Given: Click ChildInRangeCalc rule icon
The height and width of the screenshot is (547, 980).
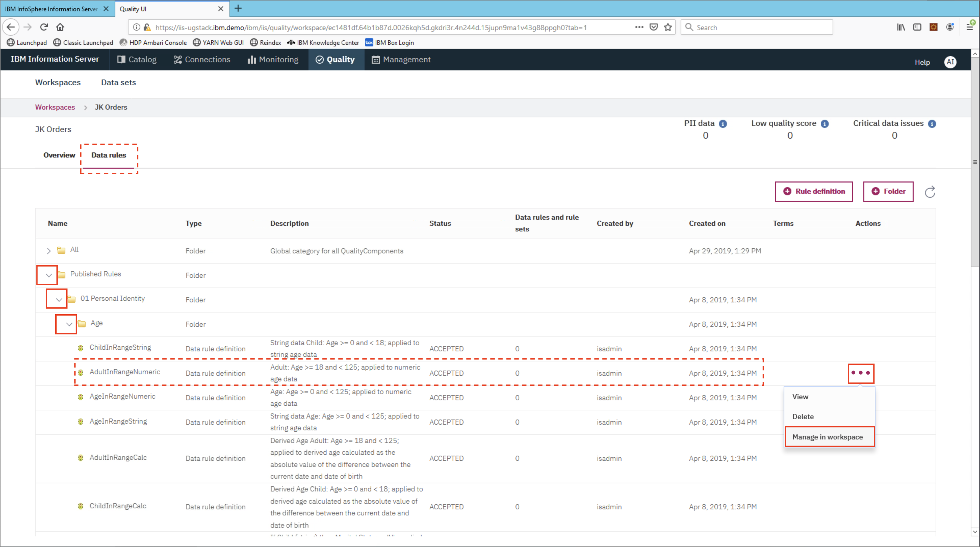Looking at the screenshot, I should click(80, 506).
